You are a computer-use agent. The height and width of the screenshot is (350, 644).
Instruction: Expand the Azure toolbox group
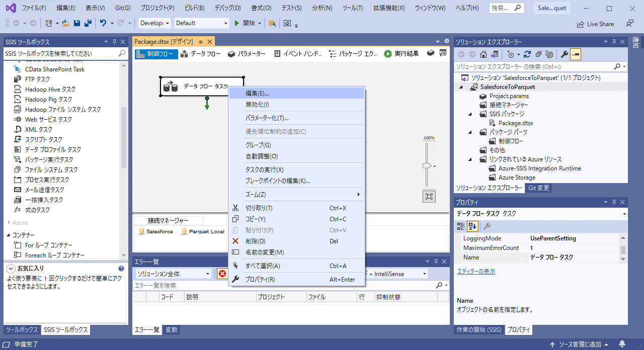9,223
